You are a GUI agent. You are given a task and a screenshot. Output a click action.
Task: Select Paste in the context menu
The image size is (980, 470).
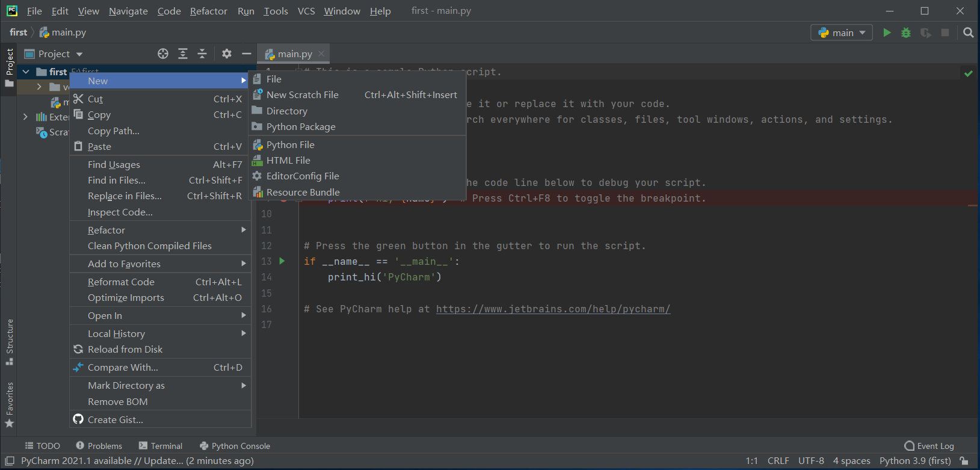tap(160, 146)
